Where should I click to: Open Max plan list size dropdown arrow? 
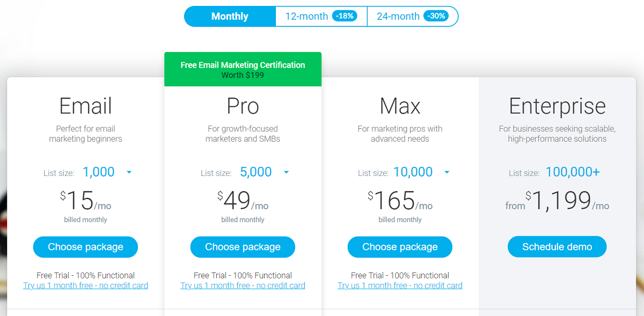(x=447, y=172)
